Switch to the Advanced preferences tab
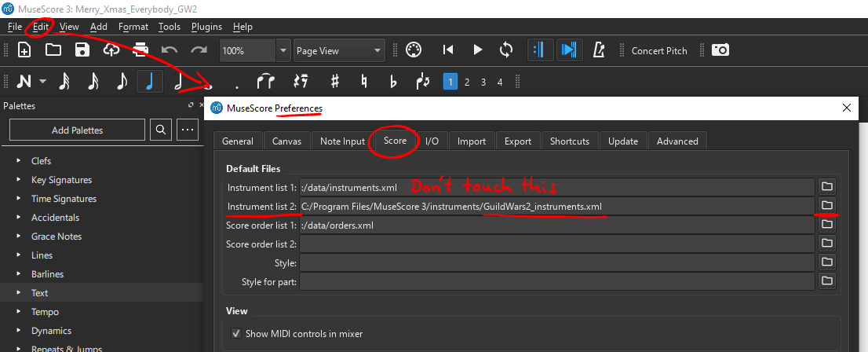This screenshot has width=868, height=352. click(677, 141)
